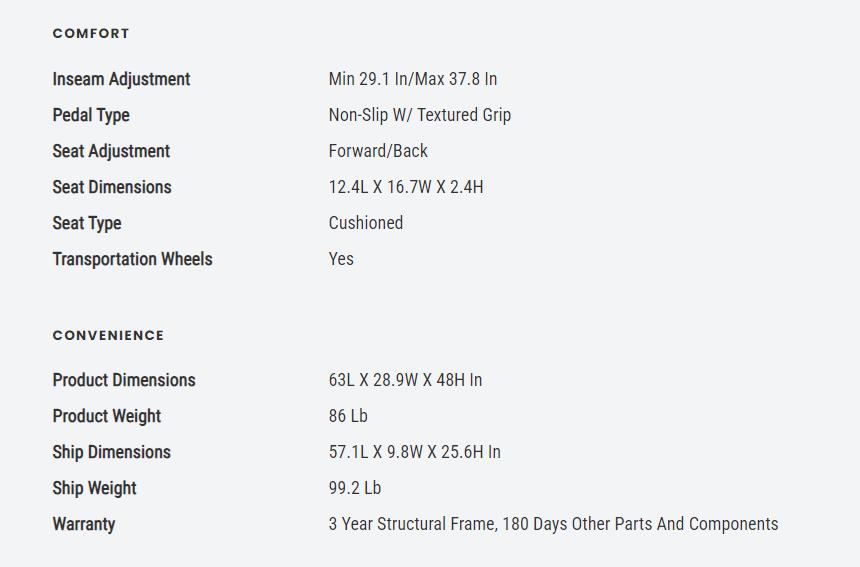
Task: Click the Seat Type label
Action: 87,223
